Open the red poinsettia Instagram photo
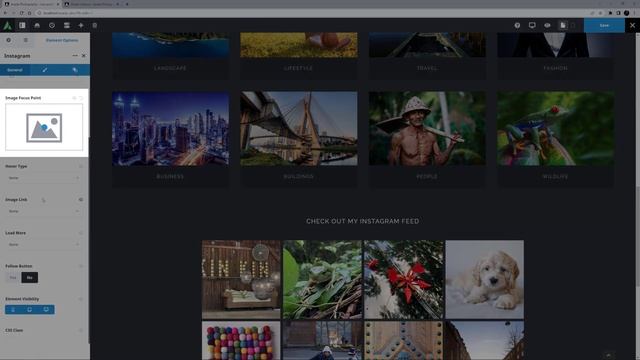This screenshot has width=640, height=360. coord(403,279)
